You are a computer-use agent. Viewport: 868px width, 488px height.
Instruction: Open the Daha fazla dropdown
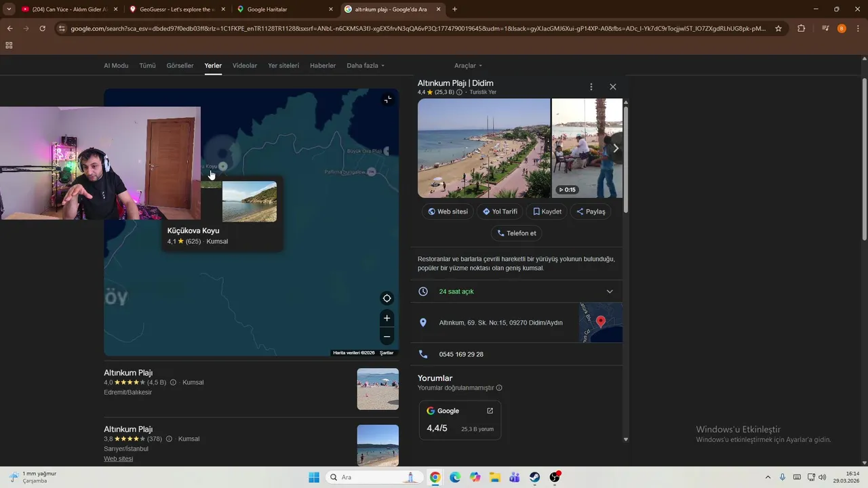tap(366, 66)
